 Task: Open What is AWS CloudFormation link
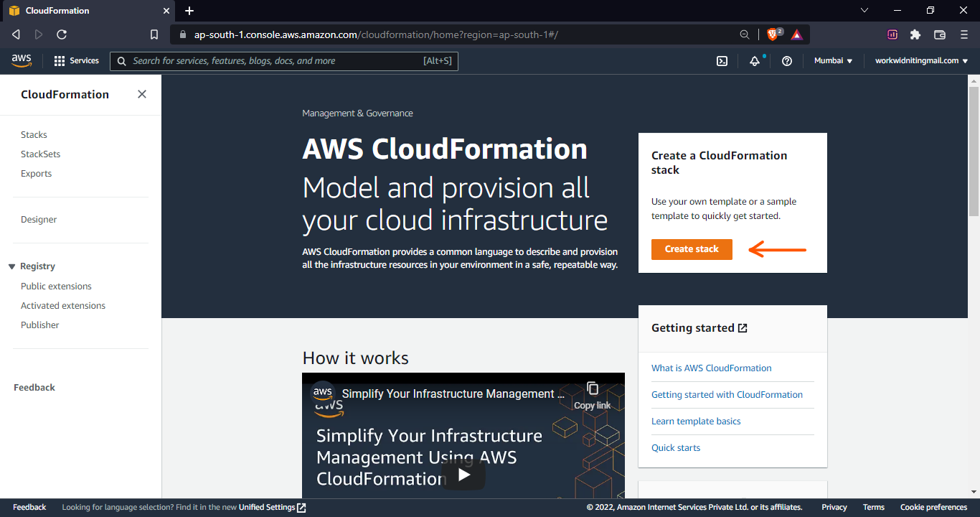tap(712, 368)
